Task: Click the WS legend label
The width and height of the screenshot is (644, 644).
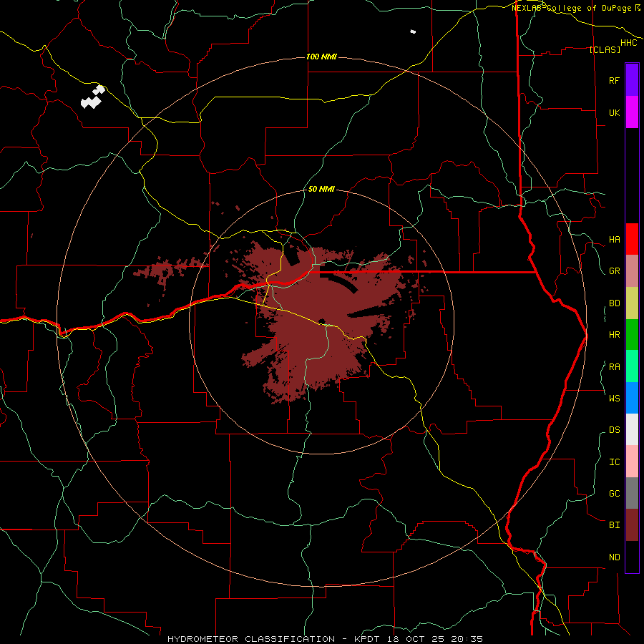Action: click(614, 398)
